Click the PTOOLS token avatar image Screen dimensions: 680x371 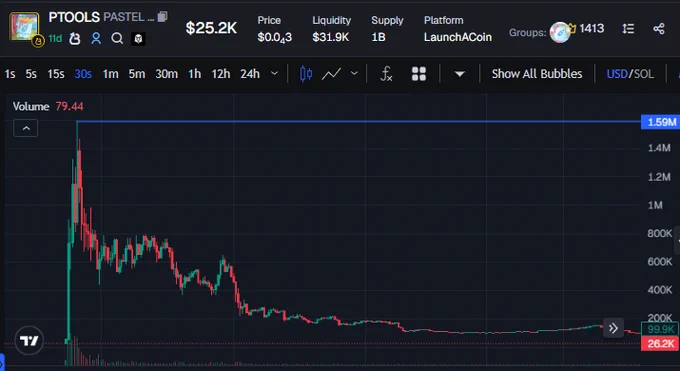[x=24, y=27]
